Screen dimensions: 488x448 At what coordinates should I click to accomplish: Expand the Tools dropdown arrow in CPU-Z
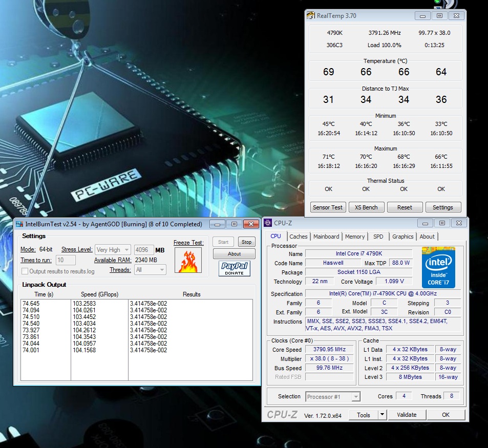point(382,415)
